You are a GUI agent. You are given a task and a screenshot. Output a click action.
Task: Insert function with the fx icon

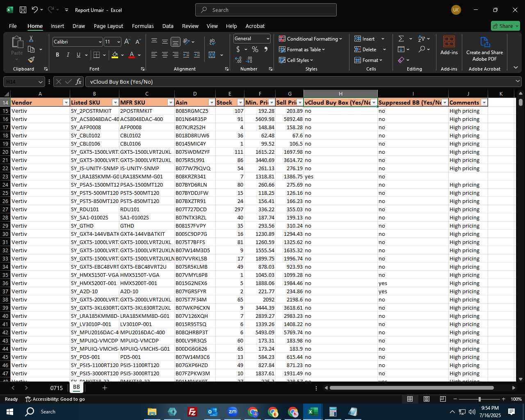click(x=79, y=82)
